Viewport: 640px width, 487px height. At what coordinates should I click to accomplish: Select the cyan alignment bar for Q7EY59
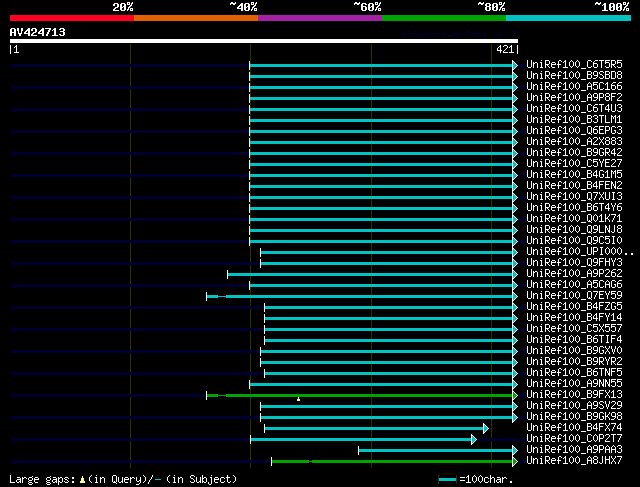(x=360, y=296)
